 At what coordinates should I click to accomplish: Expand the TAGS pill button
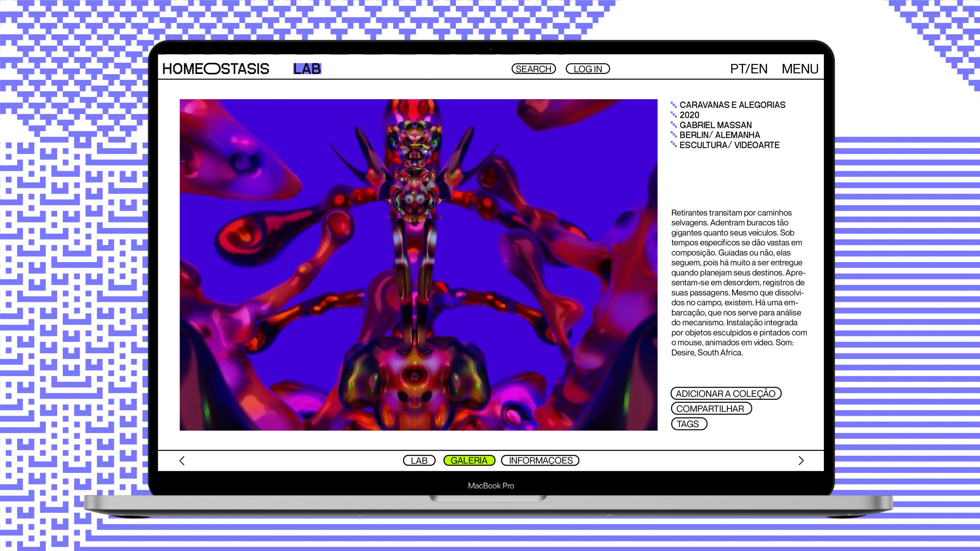[688, 424]
